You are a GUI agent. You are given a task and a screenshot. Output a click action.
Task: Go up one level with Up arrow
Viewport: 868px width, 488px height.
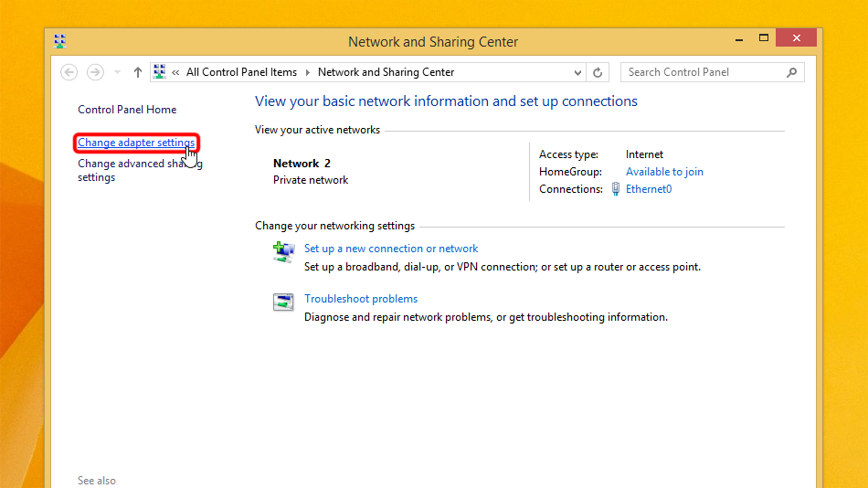[138, 72]
